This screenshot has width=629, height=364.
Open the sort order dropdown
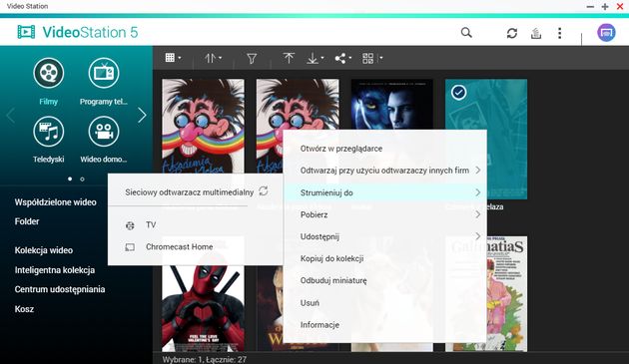[x=213, y=58]
